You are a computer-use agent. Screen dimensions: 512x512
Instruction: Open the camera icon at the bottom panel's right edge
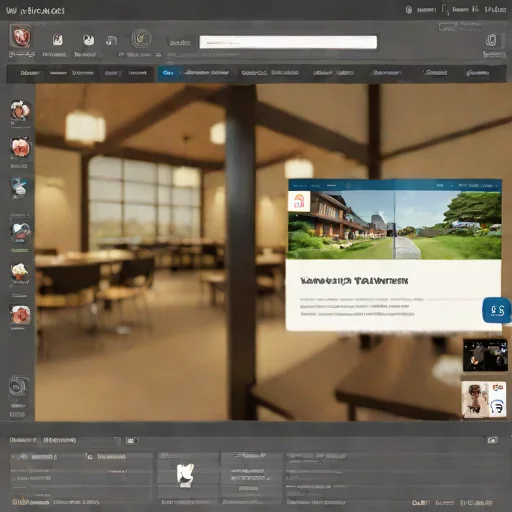492,440
